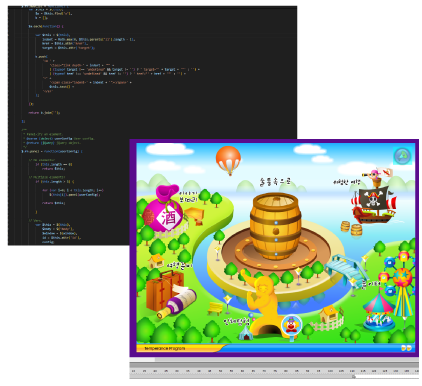The image size is (422, 386).
Task: Click the beer mugs icon in bottom bar
Action: [x=406, y=348]
